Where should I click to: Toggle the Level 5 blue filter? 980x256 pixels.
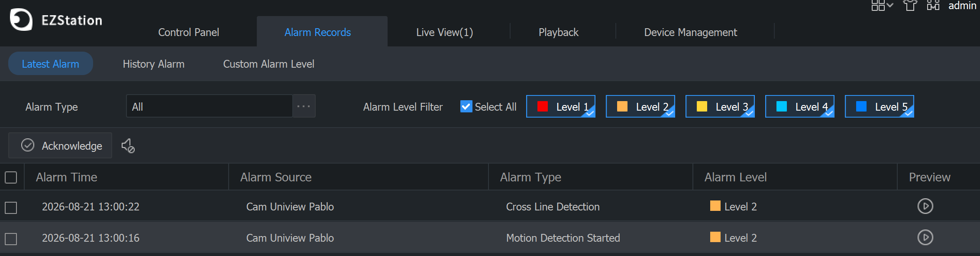click(880, 106)
